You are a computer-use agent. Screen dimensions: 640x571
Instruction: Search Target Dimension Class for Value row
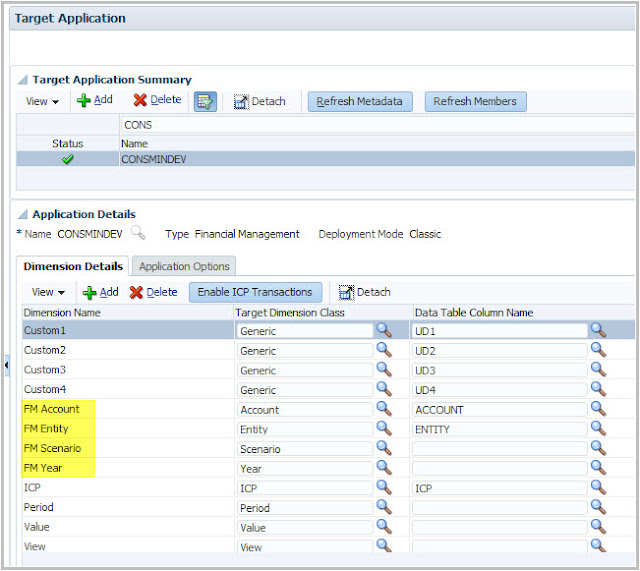(384, 527)
